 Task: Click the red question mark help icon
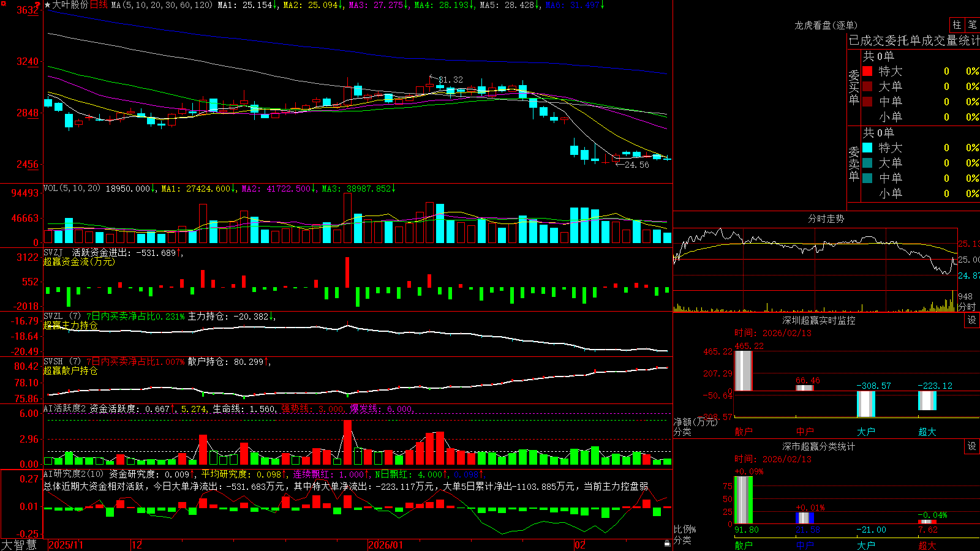click(37, 5)
